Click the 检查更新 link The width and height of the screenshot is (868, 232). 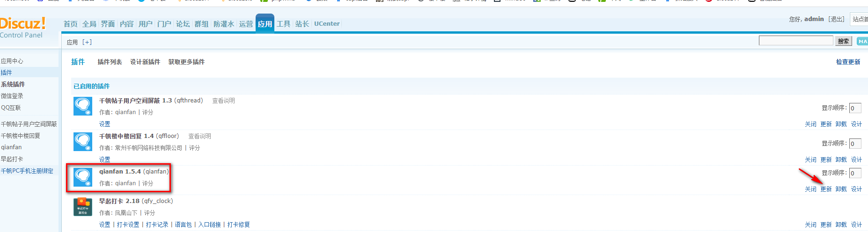point(848,62)
